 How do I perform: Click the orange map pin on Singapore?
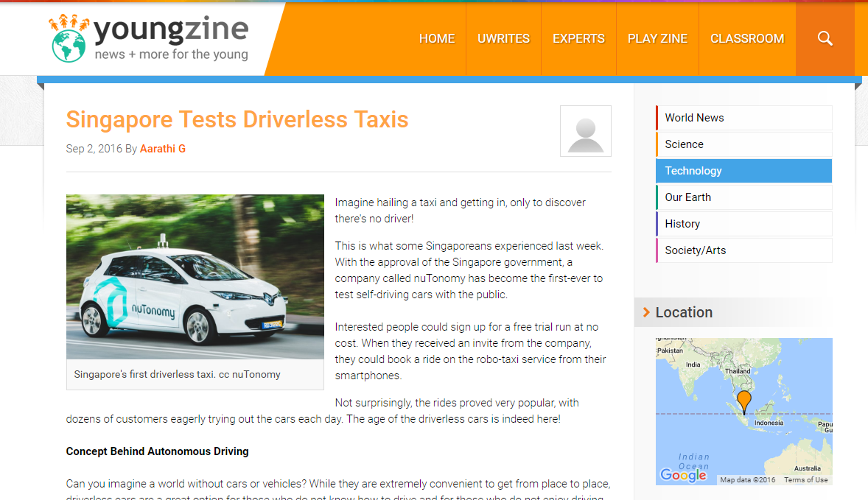point(744,402)
